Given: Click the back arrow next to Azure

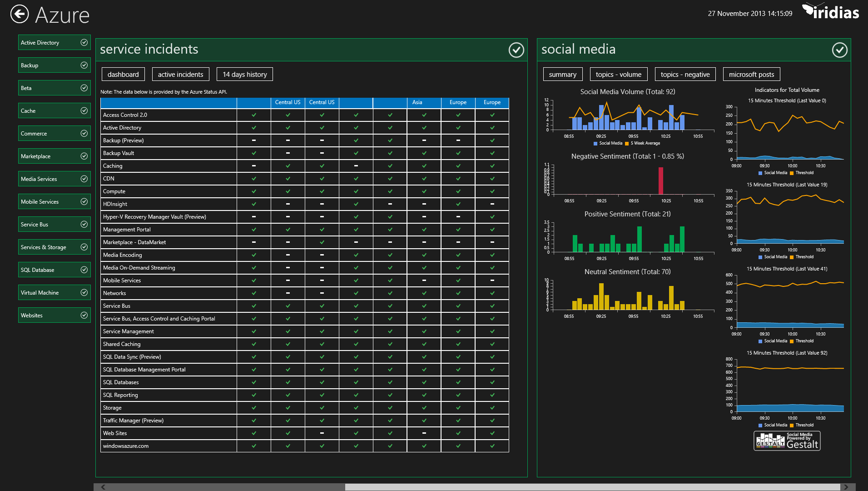Looking at the screenshot, I should pyautogui.click(x=20, y=14).
